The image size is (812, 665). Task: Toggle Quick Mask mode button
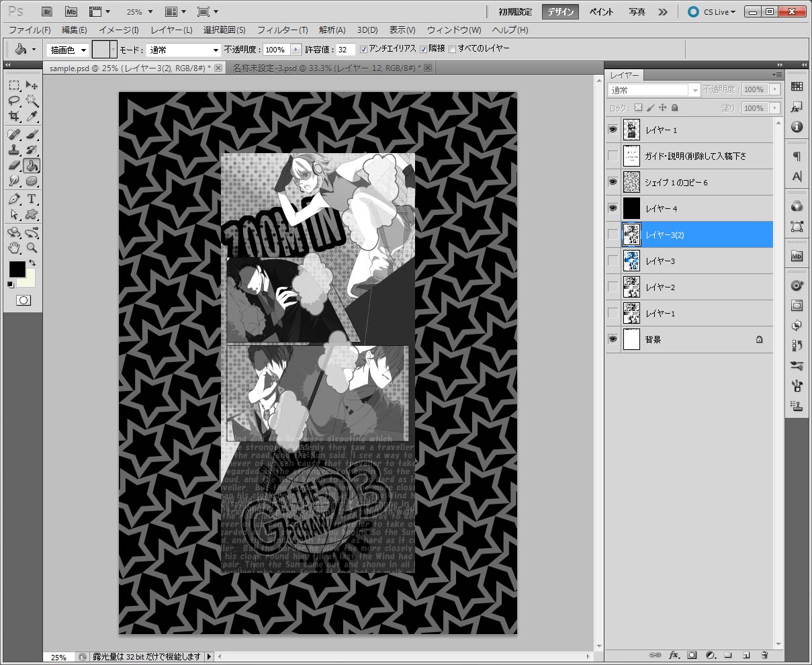(x=24, y=300)
